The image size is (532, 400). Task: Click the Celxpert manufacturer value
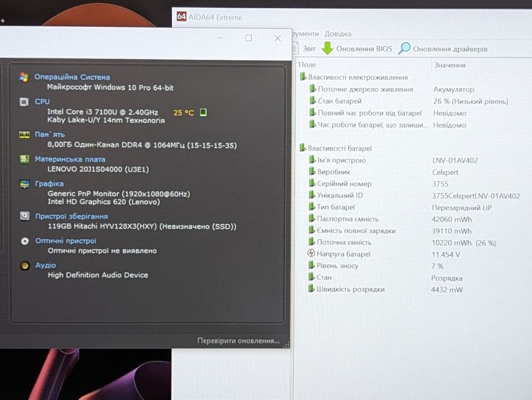pyautogui.click(x=445, y=173)
